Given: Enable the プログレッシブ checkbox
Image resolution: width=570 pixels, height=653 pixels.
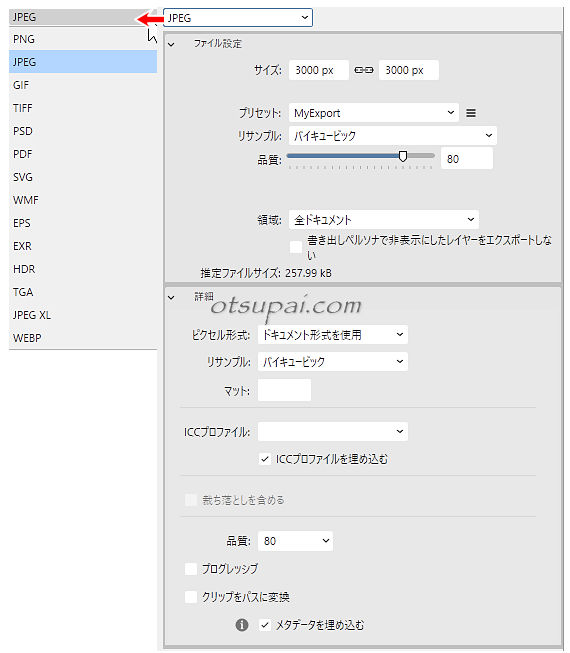Looking at the screenshot, I should point(191,569).
